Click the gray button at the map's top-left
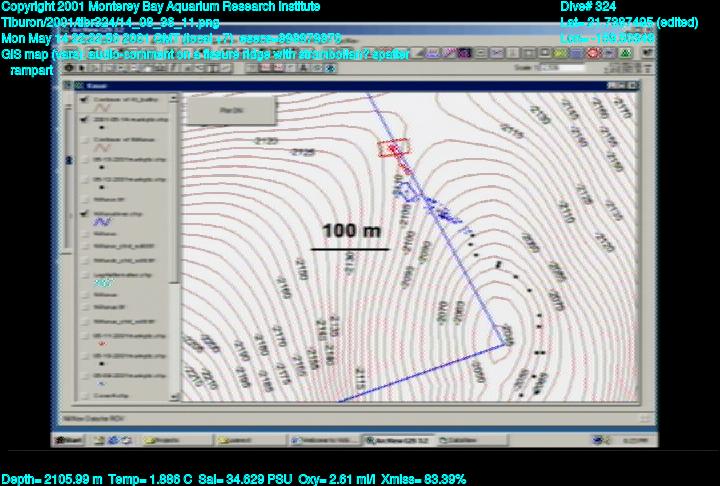 click(x=218, y=107)
